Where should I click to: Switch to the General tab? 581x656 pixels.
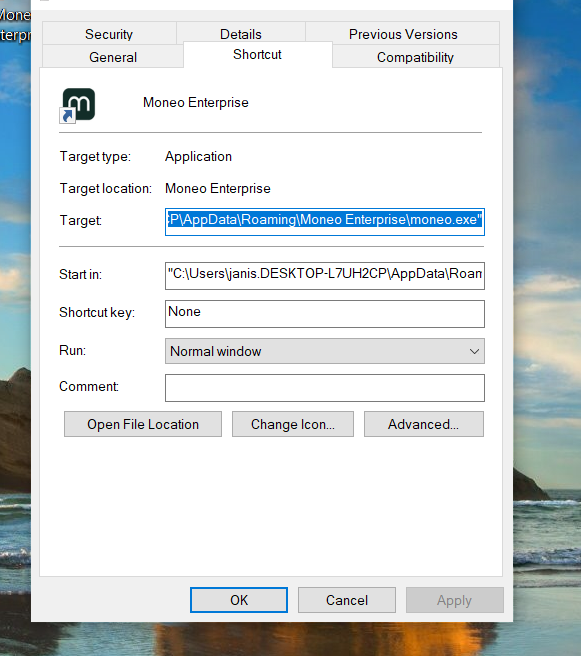113,57
